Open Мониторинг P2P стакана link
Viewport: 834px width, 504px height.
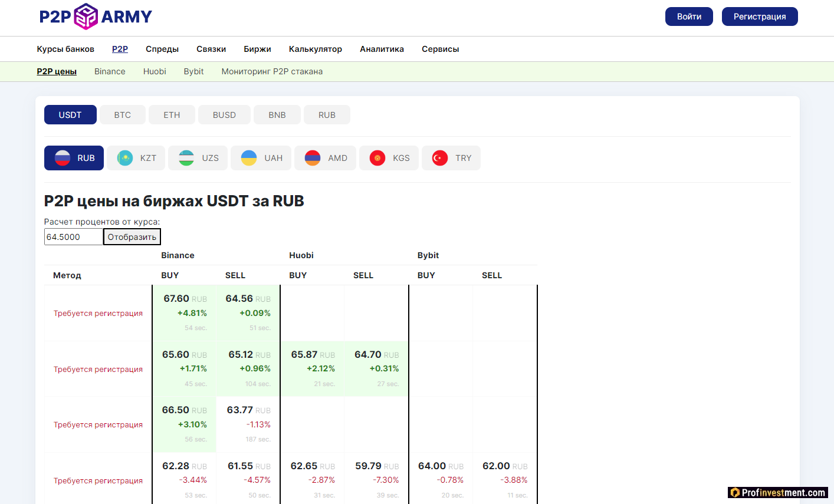click(x=272, y=71)
